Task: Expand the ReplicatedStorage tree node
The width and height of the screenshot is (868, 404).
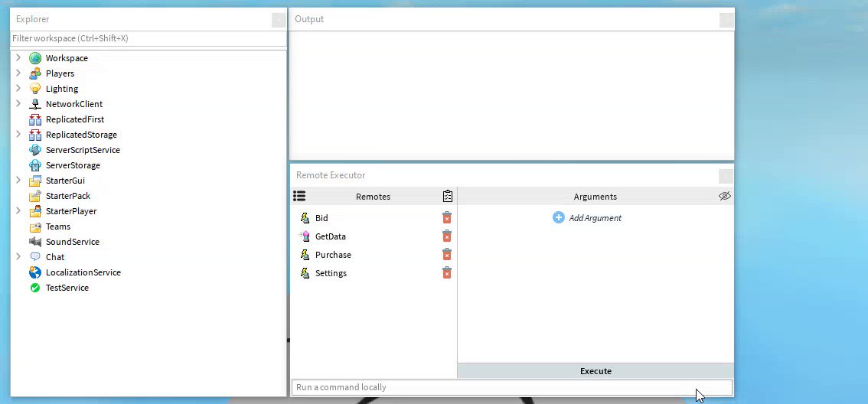Action: pos(18,134)
